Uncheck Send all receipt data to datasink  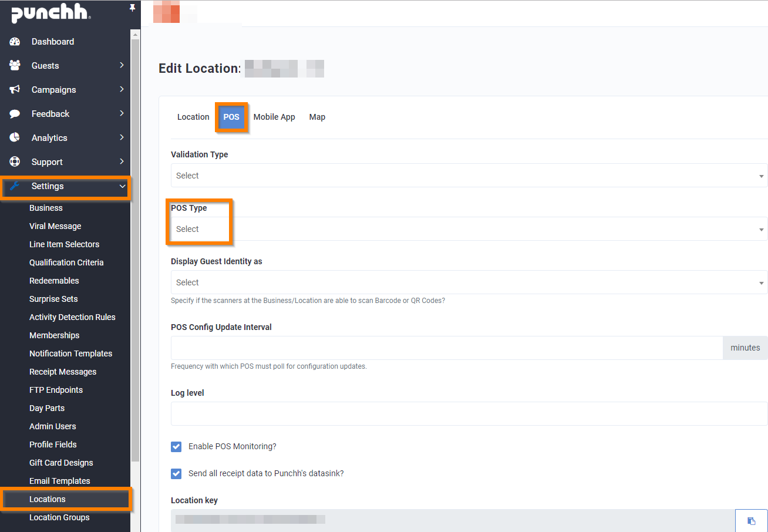pos(176,474)
